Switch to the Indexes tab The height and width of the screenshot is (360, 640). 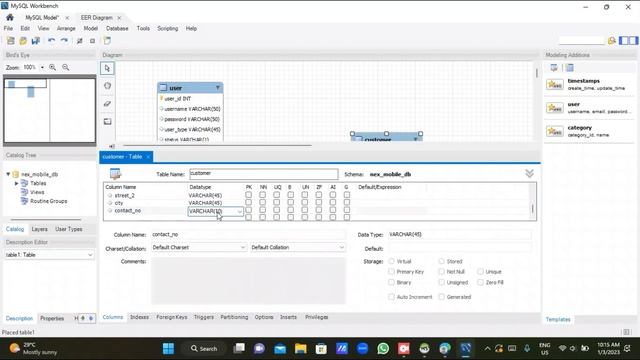pos(139,317)
